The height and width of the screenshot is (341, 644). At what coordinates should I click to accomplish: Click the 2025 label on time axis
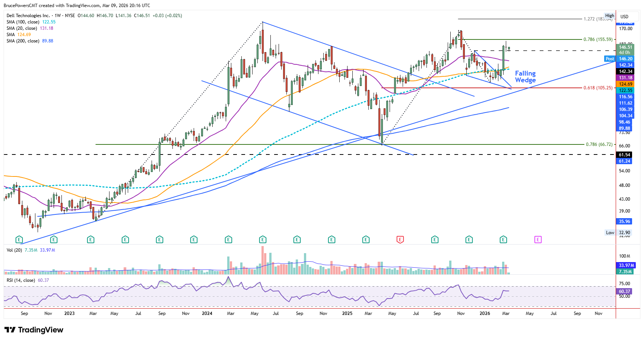(x=347, y=313)
